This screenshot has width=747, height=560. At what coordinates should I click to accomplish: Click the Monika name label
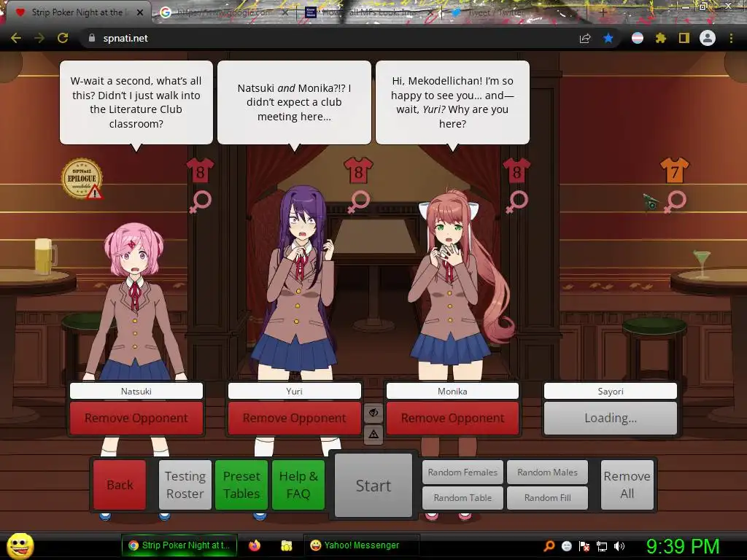click(452, 391)
